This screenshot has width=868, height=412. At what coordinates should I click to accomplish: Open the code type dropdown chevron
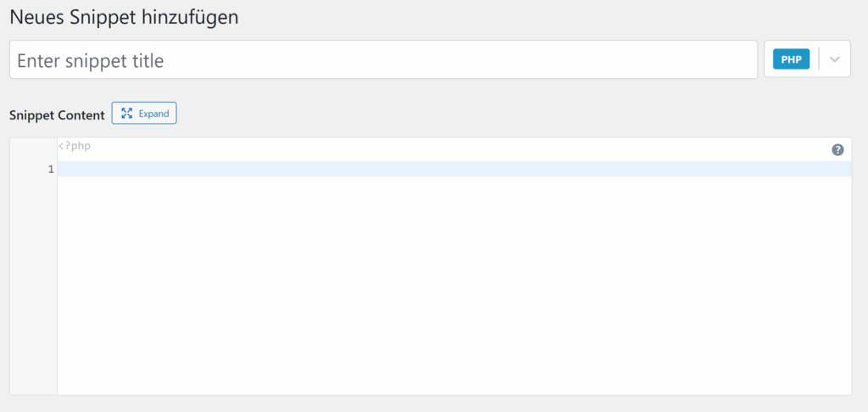point(835,59)
